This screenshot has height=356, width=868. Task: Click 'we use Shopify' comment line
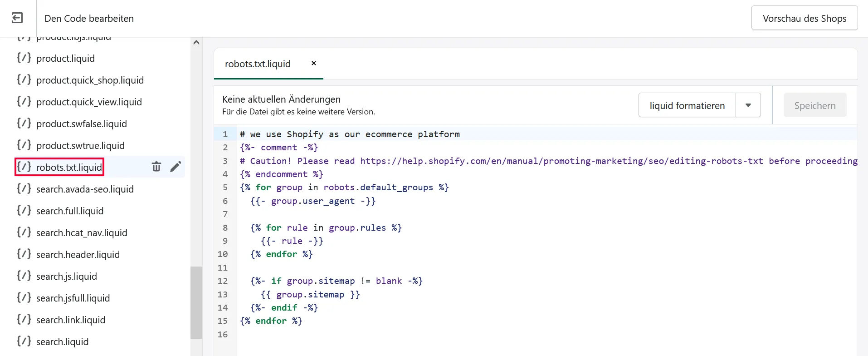[x=350, y=134]
